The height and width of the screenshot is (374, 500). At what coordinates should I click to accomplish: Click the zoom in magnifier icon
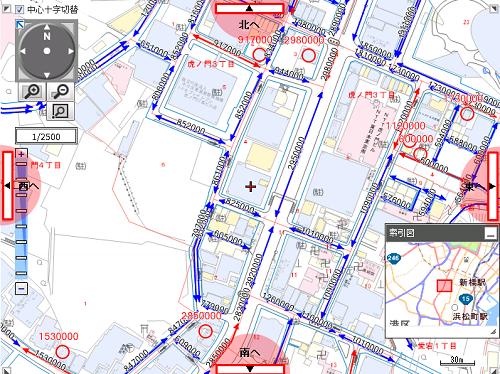point(32,91)
